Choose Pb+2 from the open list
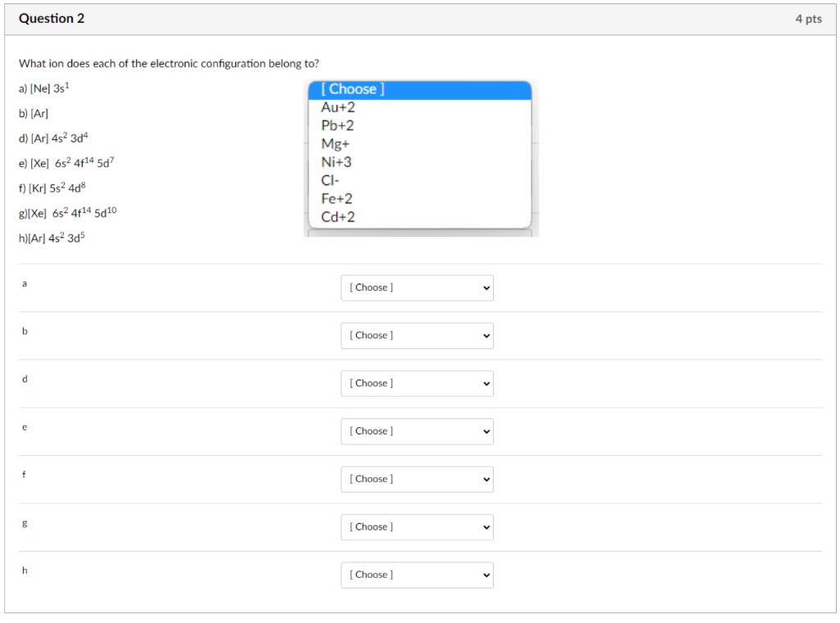 click(x=420, y=125)
